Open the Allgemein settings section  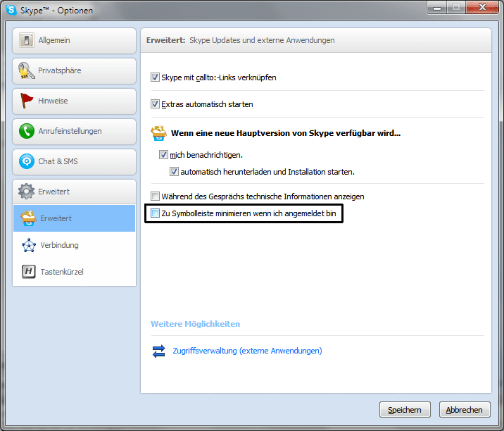point(74,41)
